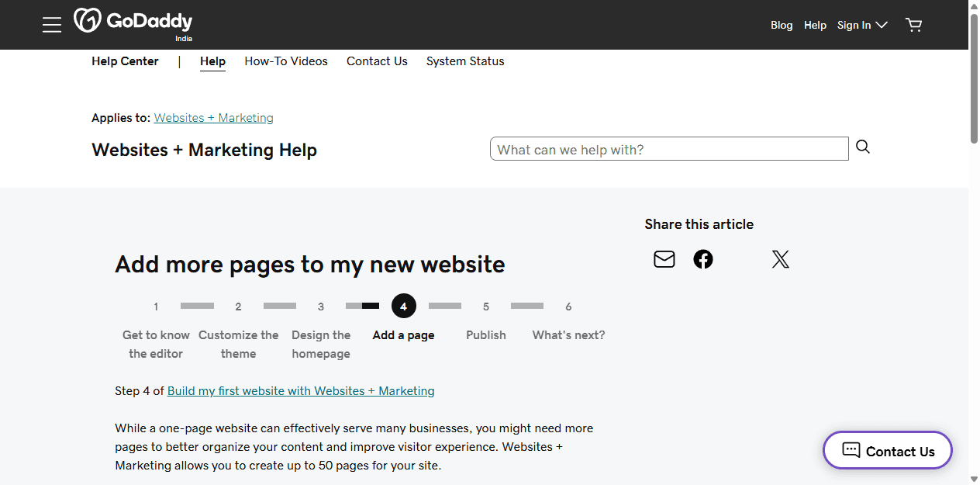Click the 'Share this article' heading
This screenshot has height=485, width=980.
[699, 224]
